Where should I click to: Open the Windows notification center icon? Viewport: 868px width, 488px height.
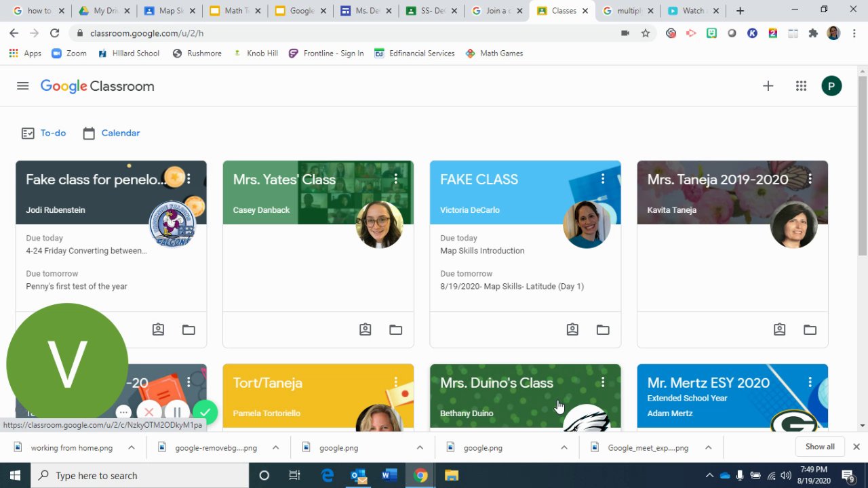[x=848, y=475]
